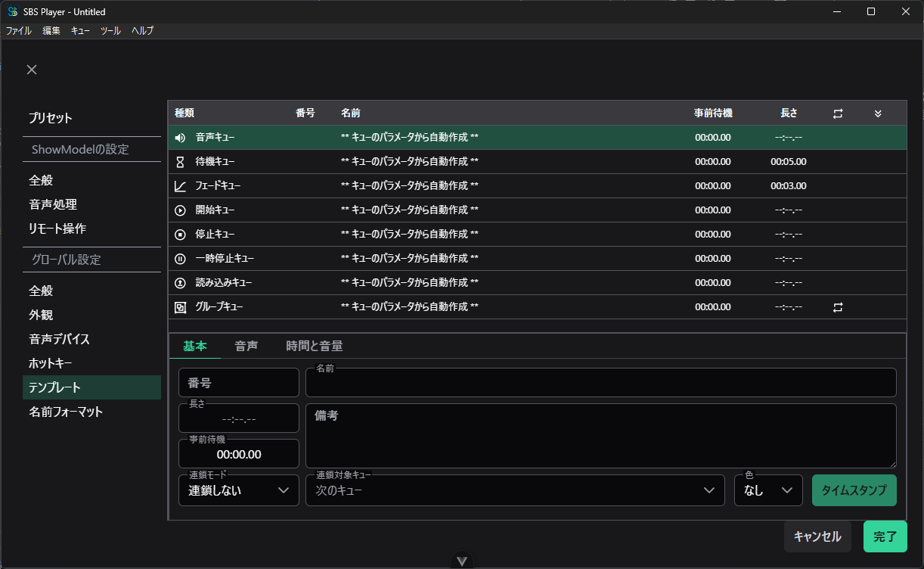The width and height of the screenshot is (924, 569).
Task: Open 名前フォーマット settings
Action: (91, 412)
